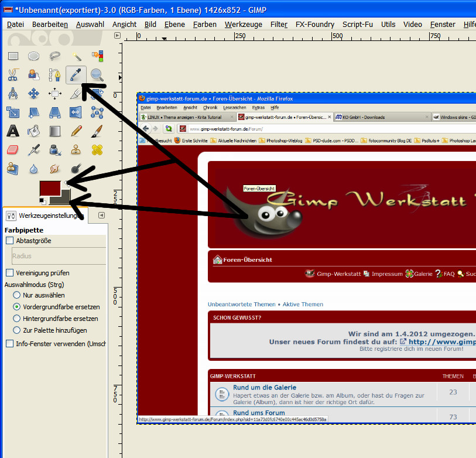Select the Measure compass tool
Image resolution: width=476 pixels, height=458 pixels.
pyautogui.click(x=13, y=94)
